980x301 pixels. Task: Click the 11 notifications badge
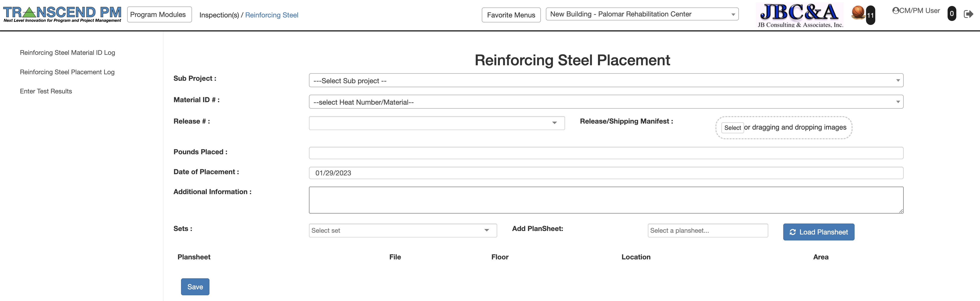[x=871, y=15]
